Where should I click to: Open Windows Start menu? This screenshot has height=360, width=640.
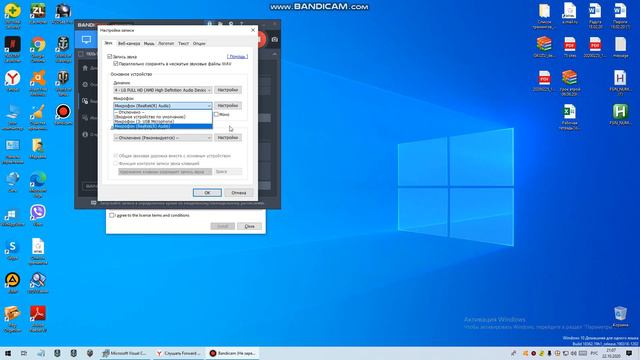(x=8, y=353)
